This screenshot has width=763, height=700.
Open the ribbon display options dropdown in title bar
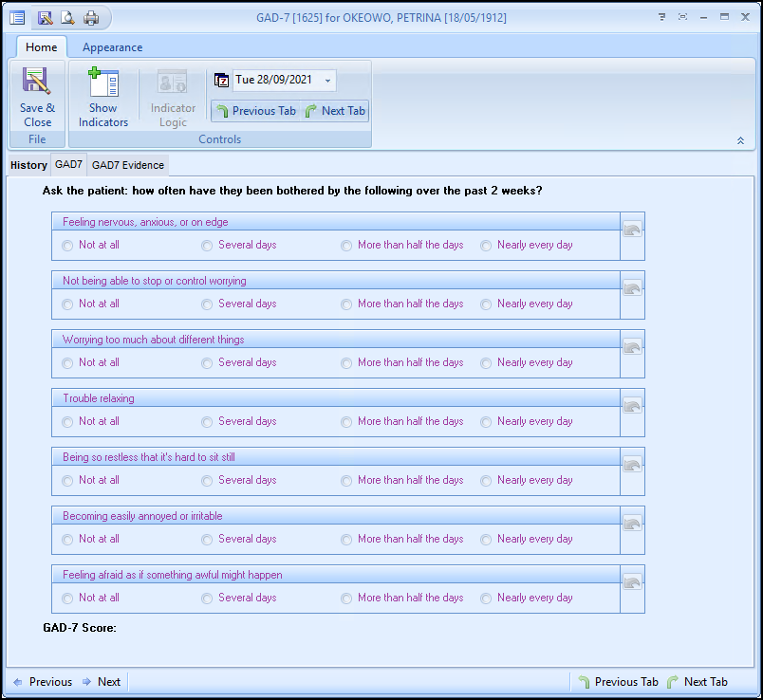coord(661,17)
